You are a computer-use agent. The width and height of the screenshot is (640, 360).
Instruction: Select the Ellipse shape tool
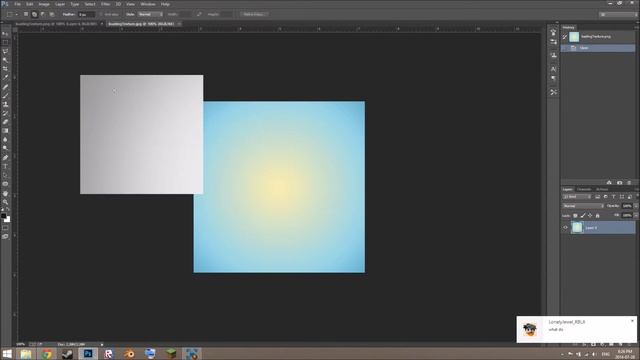pyautogui.click(x=5, y=184)
